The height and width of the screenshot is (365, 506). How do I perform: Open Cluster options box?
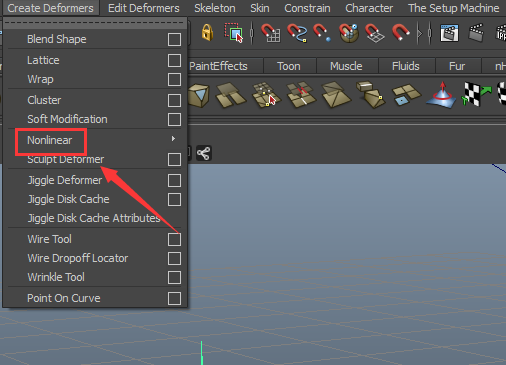[x=174, y=100]
